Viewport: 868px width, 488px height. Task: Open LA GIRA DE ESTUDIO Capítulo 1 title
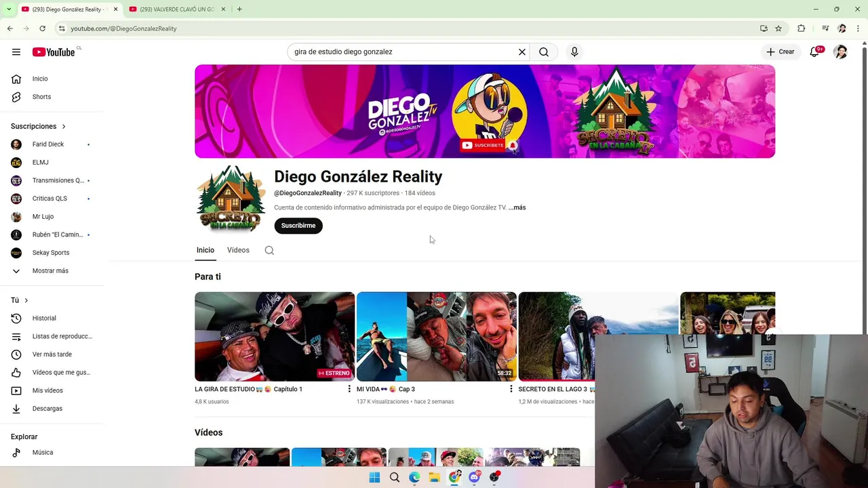click(x=249, y=389)
